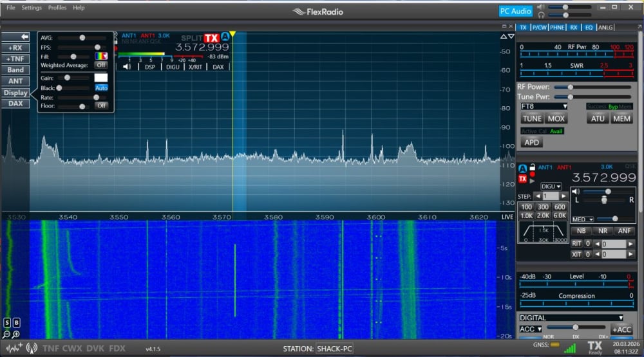The image size is (644, 357).
Task: Click the waveform icon in the status bar
Action: coord(14,349)
